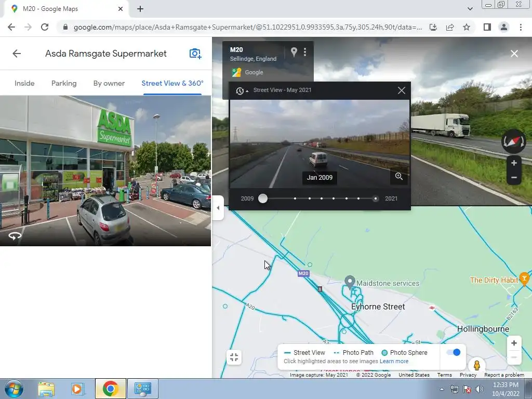Select the Street View & 360° tab
Screen dimensions: 532x399
[x=172, y=83]
